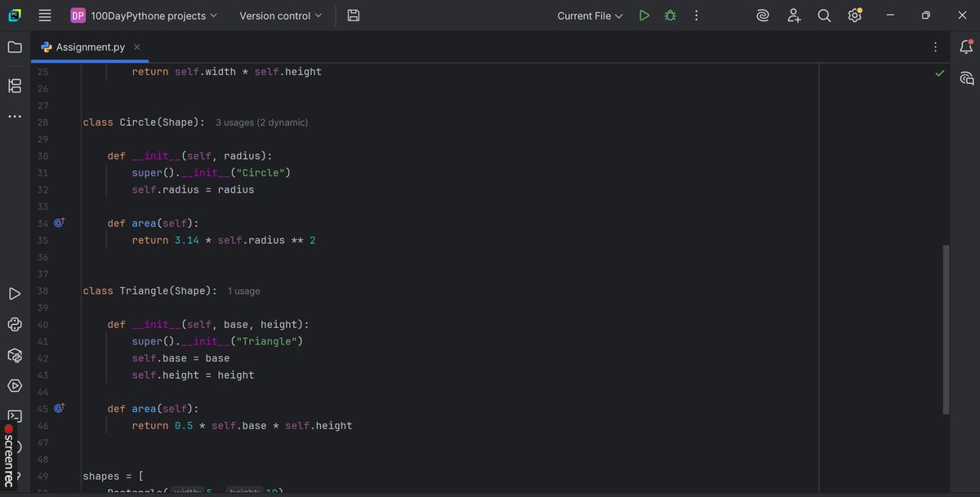Click line number 28 in the gutter
The width and height of the screenshot is (980, 497).
point(42,122)
